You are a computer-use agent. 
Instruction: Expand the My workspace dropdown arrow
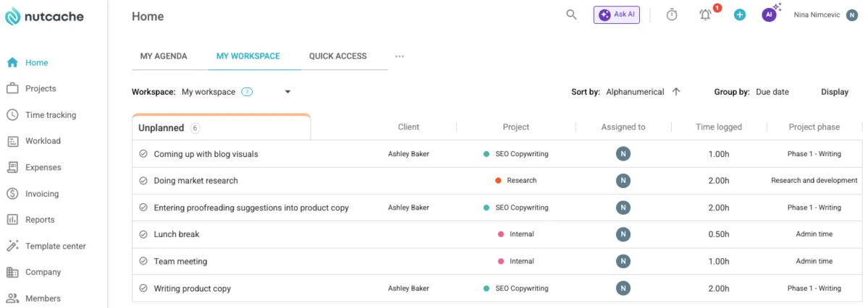pyautogui.click(x=287, y=93)
